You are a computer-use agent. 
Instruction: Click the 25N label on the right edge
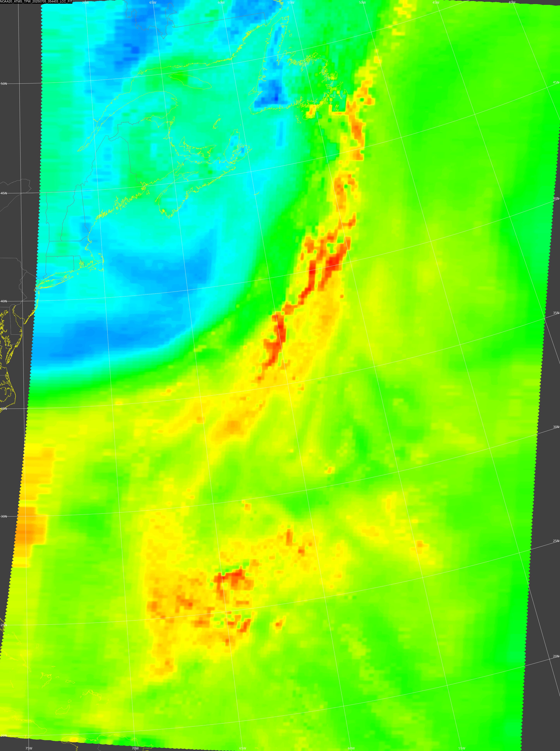pos(556,541)
